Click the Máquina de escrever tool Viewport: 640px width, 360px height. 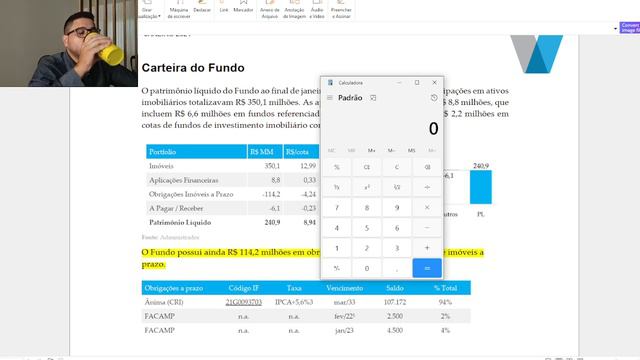point(179,9)
